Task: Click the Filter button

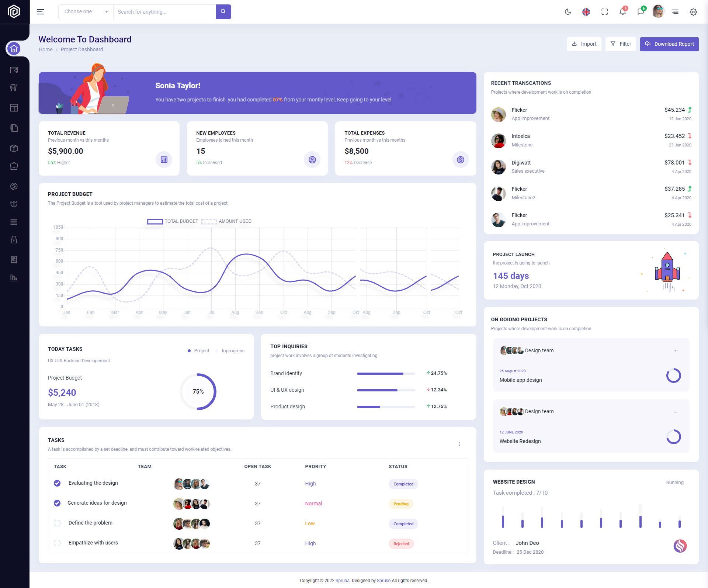Action: 620,44
